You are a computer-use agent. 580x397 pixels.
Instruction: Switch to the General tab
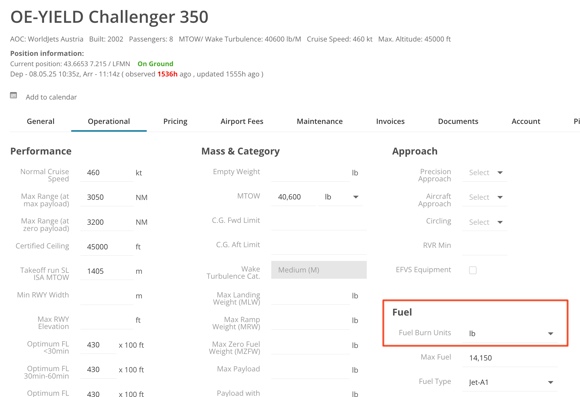pos(40,121)
